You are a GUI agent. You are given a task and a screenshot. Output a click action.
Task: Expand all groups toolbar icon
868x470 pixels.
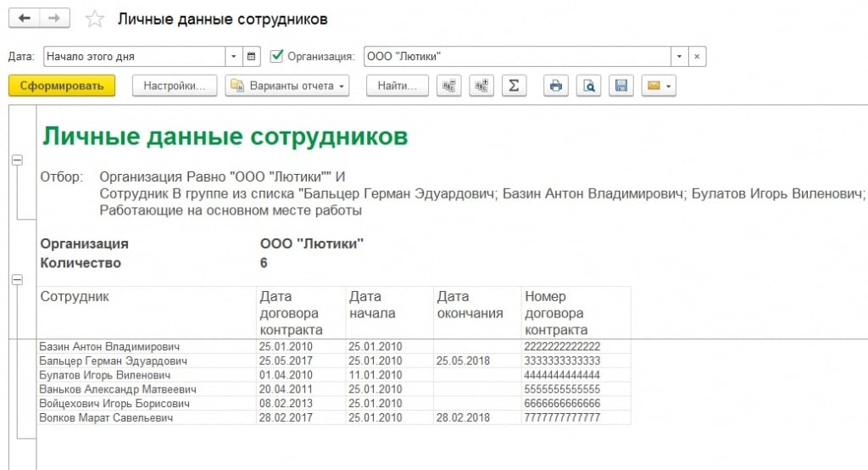(x=481, y=86)
